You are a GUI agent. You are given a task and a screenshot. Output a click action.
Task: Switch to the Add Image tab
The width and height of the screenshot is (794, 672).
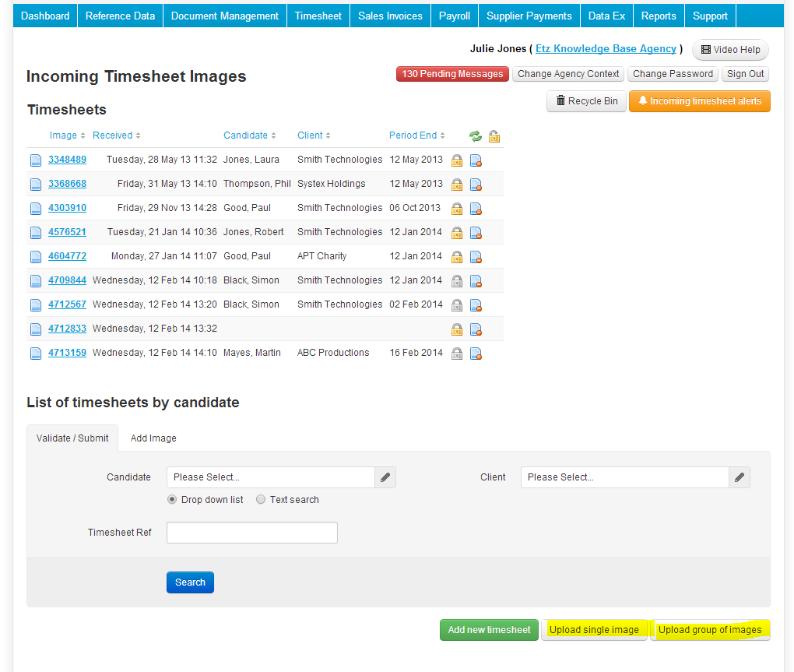click(153, 438)
